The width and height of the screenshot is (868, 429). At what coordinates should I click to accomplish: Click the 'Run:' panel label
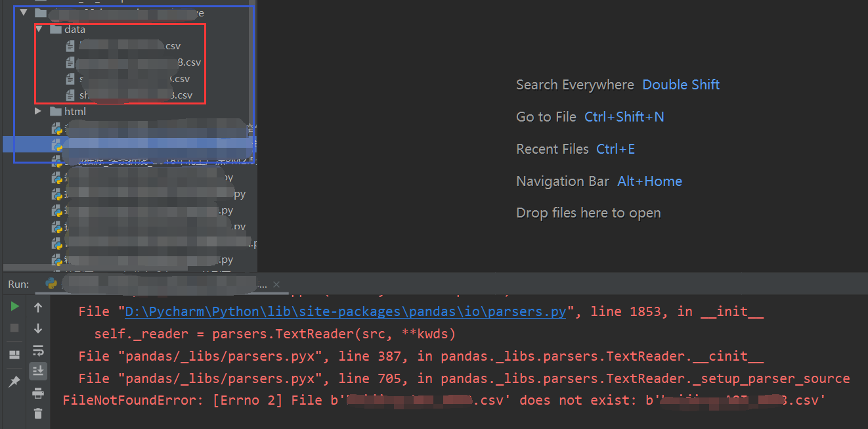coord(18,284)
